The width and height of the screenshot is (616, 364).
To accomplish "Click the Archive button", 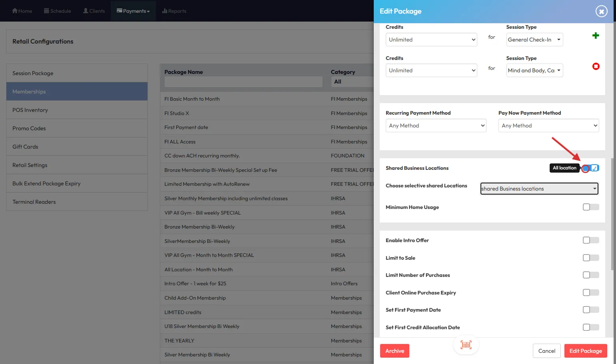I will [395, 351].
